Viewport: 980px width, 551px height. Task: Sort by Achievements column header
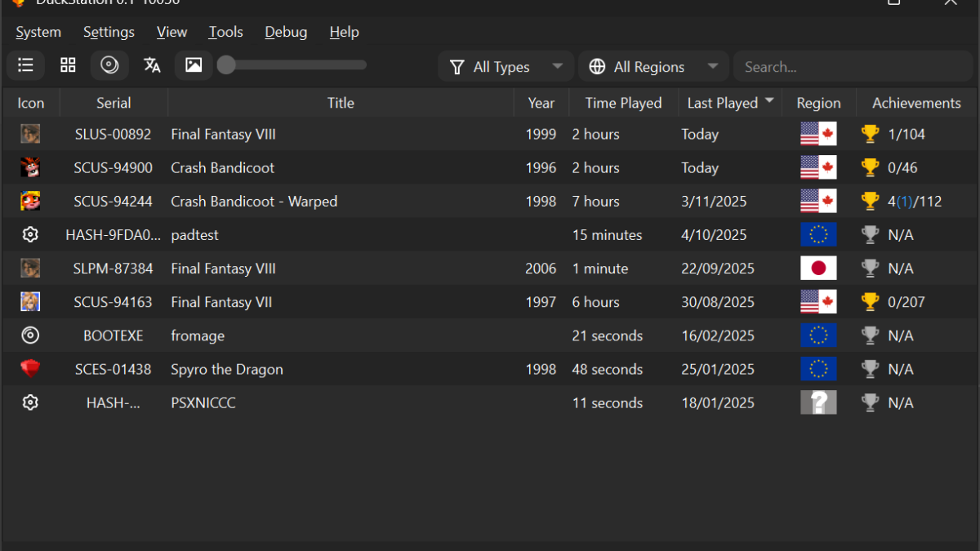tap(916, 103)
